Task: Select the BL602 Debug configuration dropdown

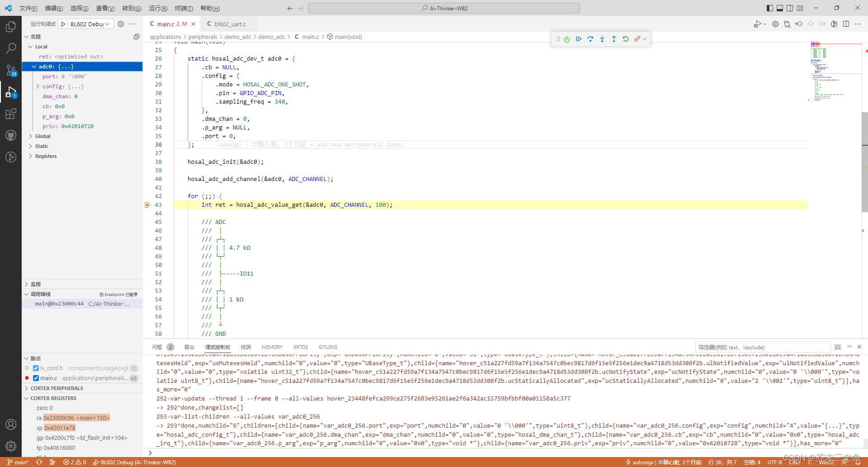Action: [90, 24]
